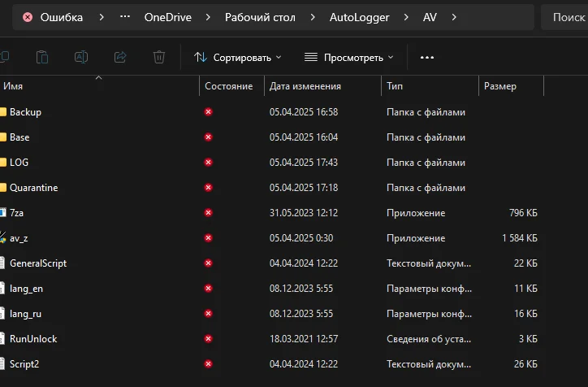This screenshot has width=588, height=387.
Task: Click the Delete trash icon
Action: click(x=159, y=57)
